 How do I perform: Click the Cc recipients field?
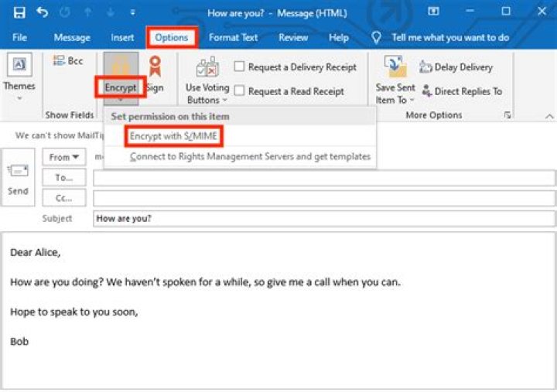[324, 198]
